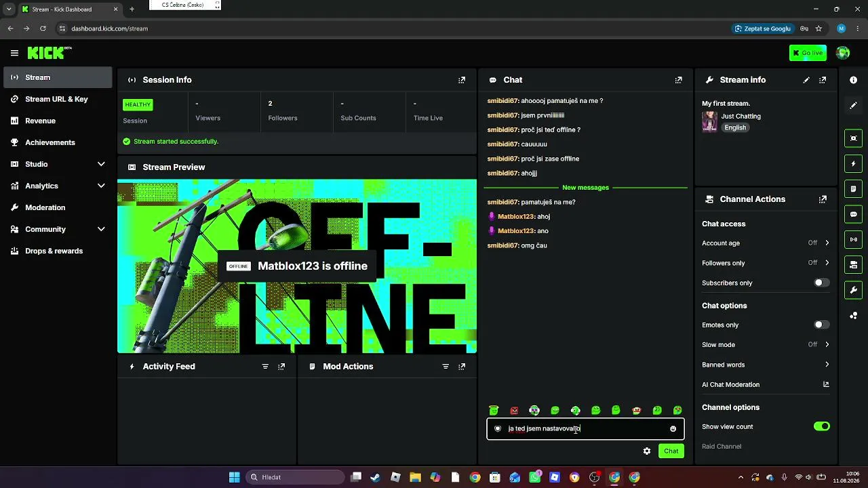This screenshot has height=488, width=868.
Task: Open WhatsApp from the taskbar
Action: click(x=535, y=477)
